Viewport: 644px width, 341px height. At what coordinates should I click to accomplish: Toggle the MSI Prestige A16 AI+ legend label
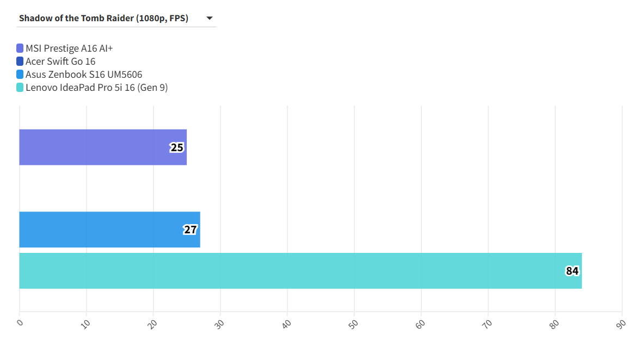69,48
